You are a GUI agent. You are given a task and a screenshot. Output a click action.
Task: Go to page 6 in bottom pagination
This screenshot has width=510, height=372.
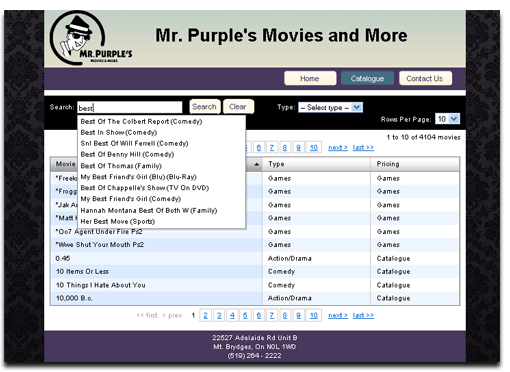tap(259, 315)
